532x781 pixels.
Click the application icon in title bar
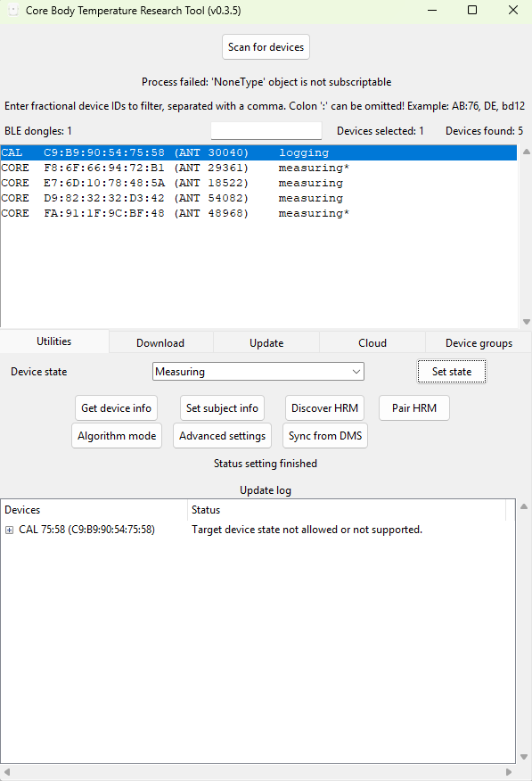(x=13, y=11)
